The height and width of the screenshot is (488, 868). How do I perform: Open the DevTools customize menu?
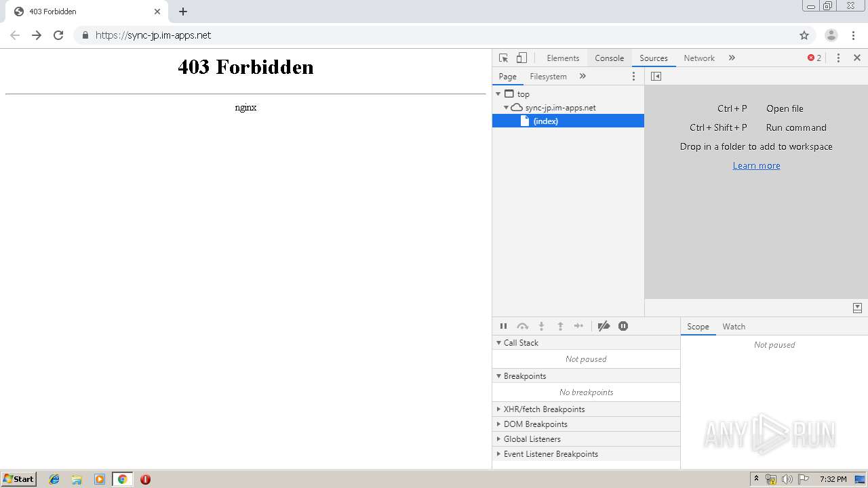coord(838,58)
